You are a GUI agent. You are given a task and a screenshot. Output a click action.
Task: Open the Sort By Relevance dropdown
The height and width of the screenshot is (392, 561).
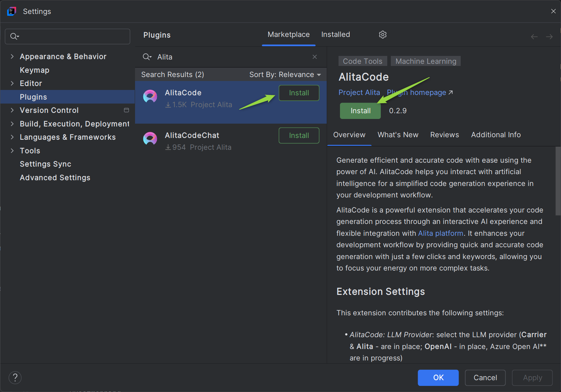[x=285, y=75]
